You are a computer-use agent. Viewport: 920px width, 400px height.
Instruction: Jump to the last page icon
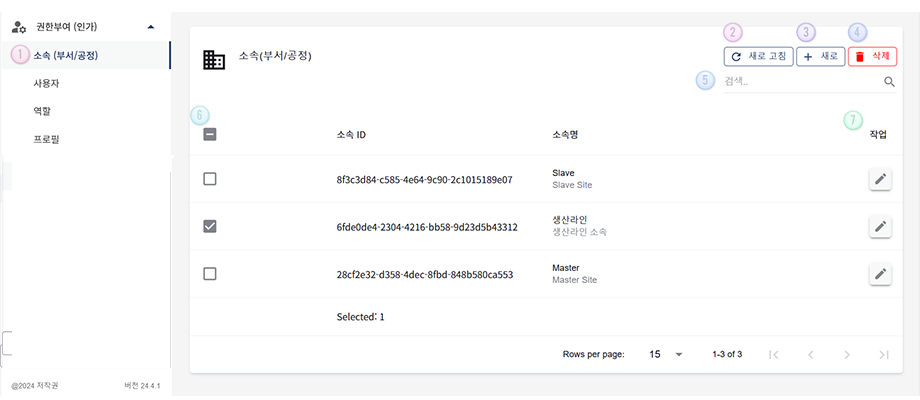884,354
